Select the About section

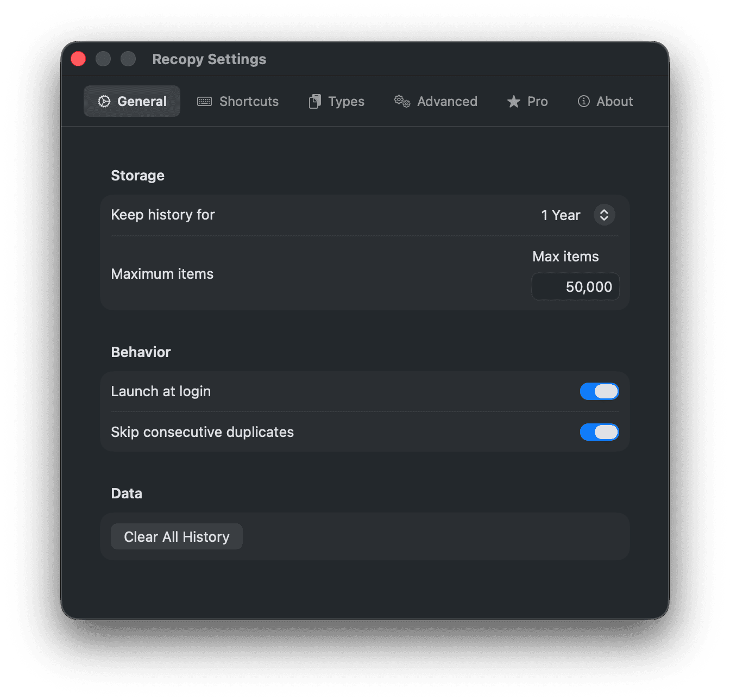coord(605,101)
